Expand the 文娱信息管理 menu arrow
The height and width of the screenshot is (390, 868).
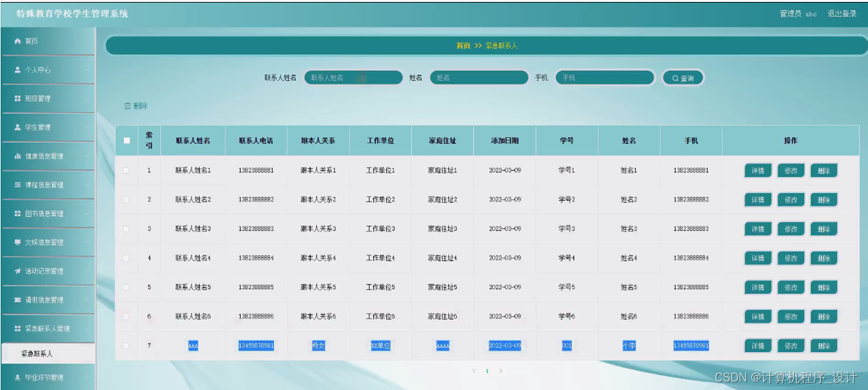(x=86, y=243)
